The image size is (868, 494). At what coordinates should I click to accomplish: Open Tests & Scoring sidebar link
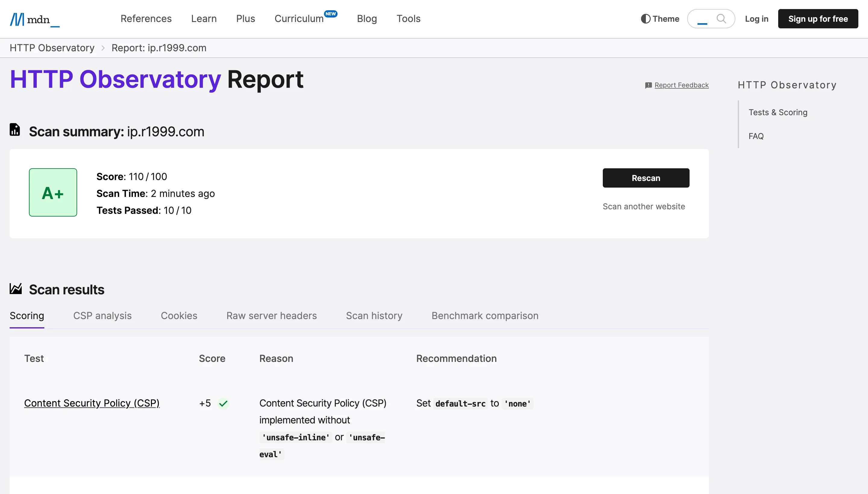778,112
